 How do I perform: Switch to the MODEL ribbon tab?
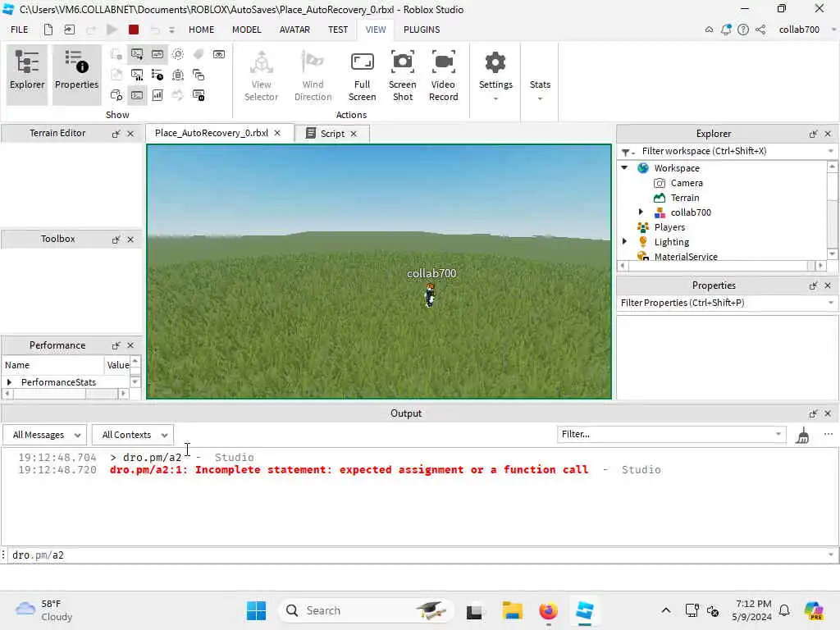pyautogui.click(x=246, y=30)
